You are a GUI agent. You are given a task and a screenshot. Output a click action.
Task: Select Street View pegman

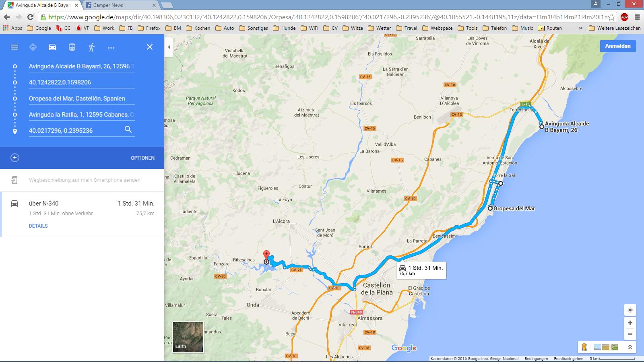[584, 347]
